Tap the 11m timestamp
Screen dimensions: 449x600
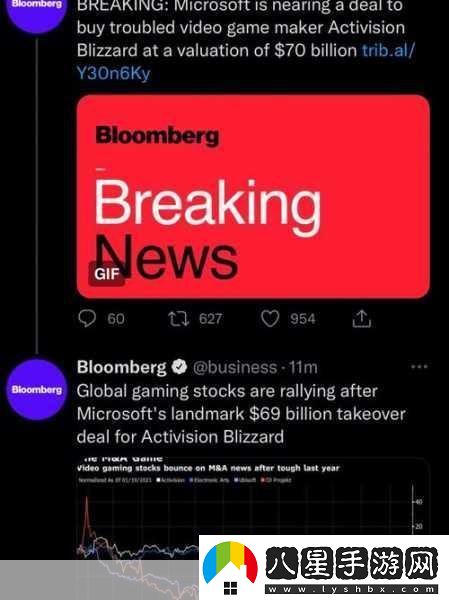303,367
